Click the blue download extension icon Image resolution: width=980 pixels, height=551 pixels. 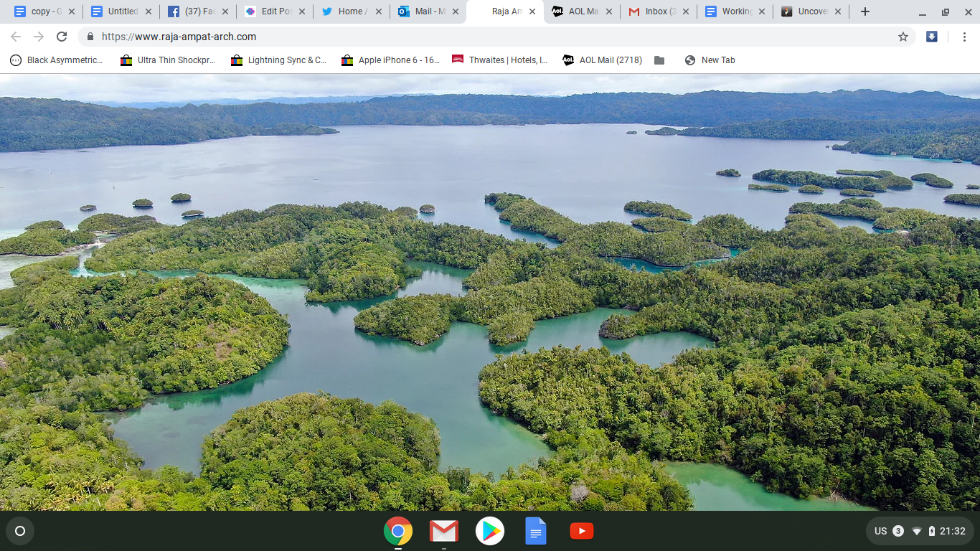point(931,37)
